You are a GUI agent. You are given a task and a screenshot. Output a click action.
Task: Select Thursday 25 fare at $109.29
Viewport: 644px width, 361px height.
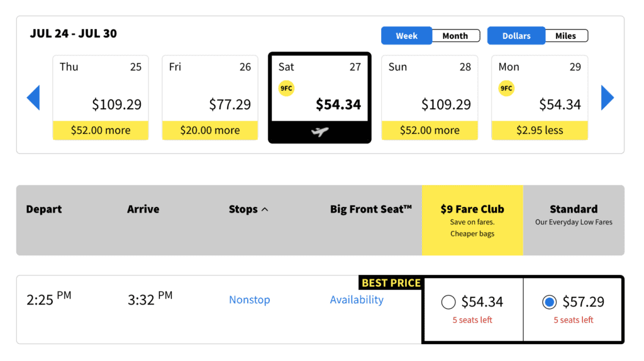tap(101, 97)
